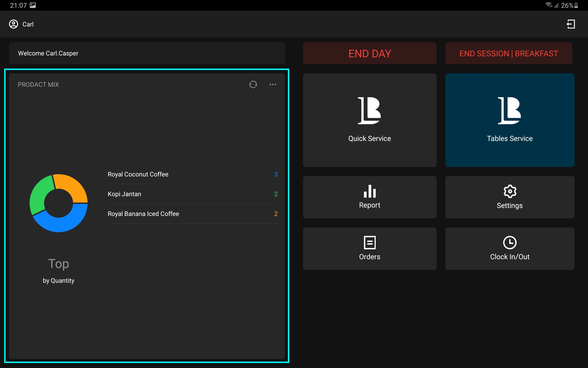The height and width of the screenshot is (368, 588).
Task: Open the Report bar chart icon
Action: pos(370,191)
